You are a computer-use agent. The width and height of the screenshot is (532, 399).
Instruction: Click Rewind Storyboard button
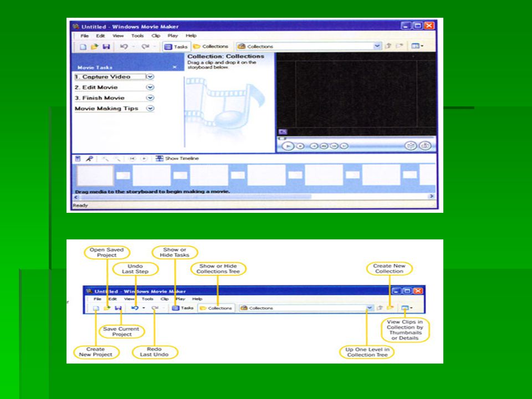tap(132, 158)
